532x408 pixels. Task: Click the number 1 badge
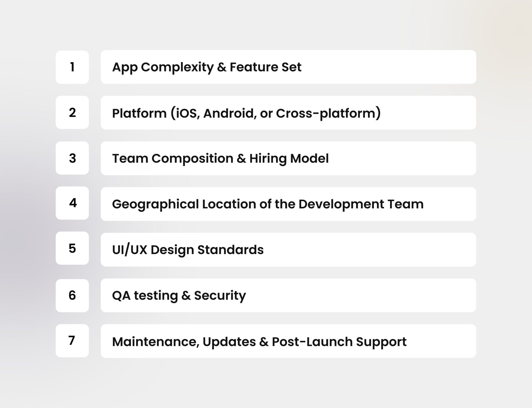pos(72,67)
